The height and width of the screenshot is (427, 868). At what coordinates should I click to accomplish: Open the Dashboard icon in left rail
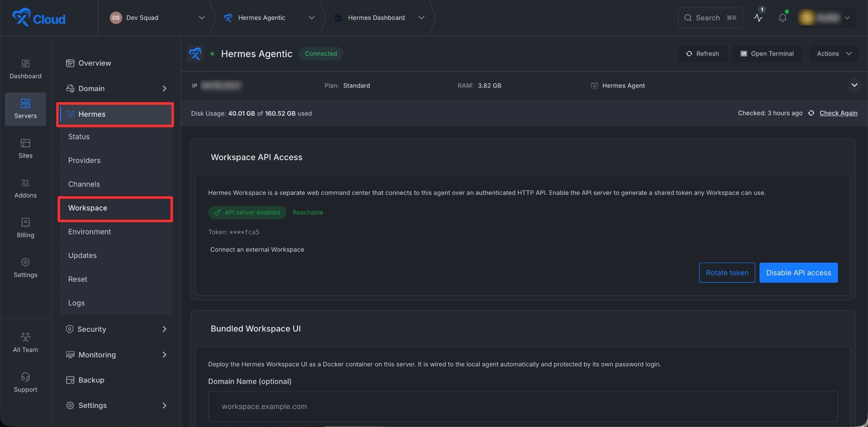click(x=25, y=64)
